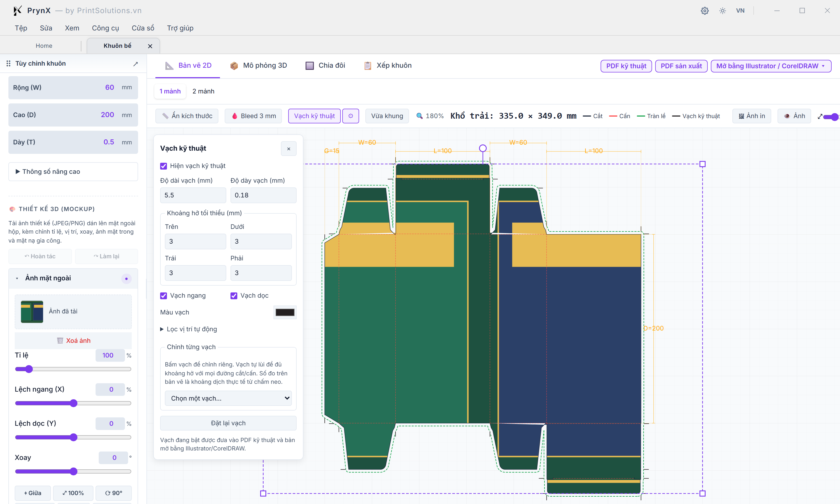
Task: Click the VN language switcher
Action: click(x=740, y=10)
